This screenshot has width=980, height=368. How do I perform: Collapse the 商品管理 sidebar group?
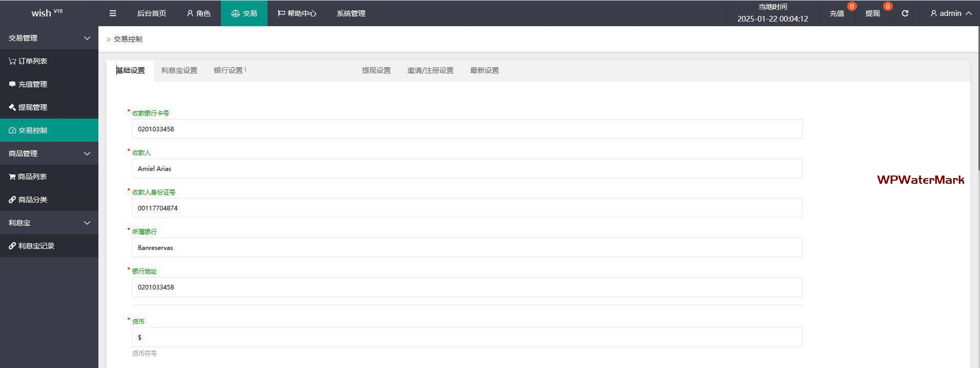tap(49, 153)
